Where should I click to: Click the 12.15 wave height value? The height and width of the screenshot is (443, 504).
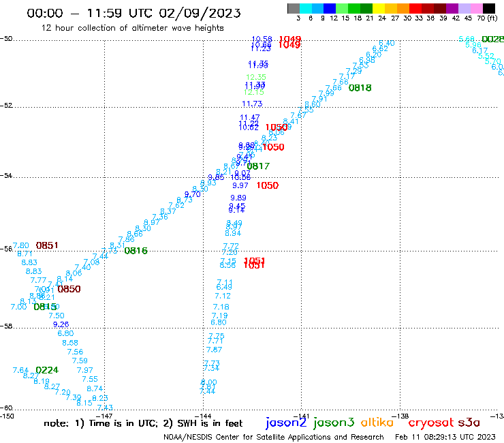(254, 92)
